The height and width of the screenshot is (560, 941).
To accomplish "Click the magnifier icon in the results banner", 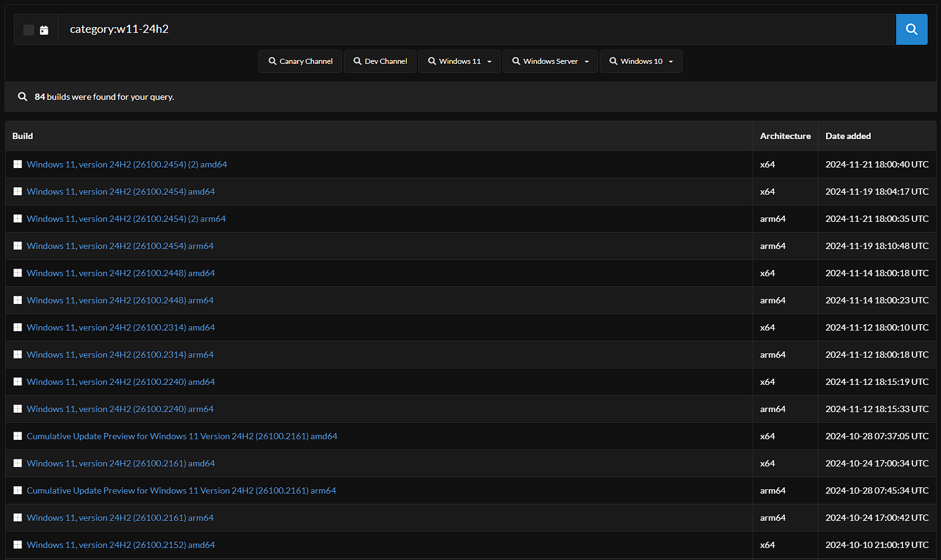I will [x=23, y=97].
